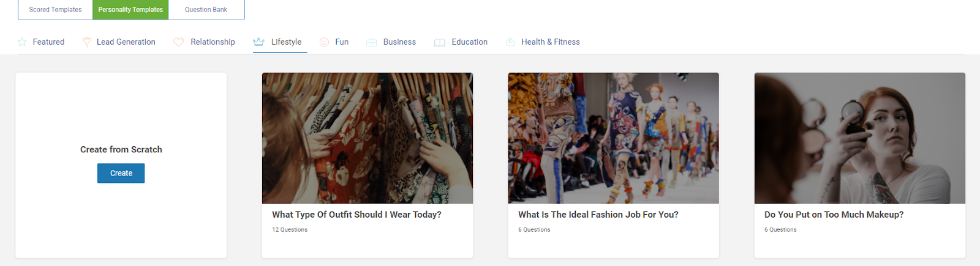Choose the makeup quiz template image
The width and height of the screenshot is (980, 266).
[x=859, y=138]
